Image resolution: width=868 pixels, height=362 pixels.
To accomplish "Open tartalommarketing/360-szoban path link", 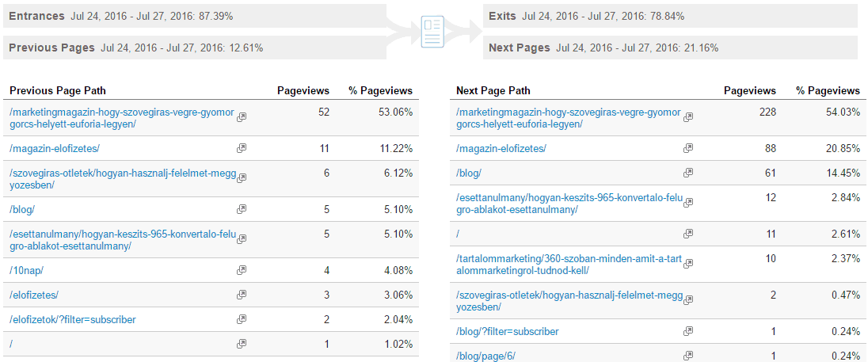I will click(569, 264).
